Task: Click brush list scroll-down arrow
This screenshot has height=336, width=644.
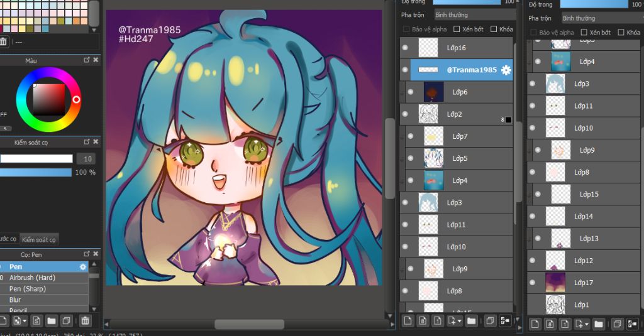Action: tap(94, 309)
